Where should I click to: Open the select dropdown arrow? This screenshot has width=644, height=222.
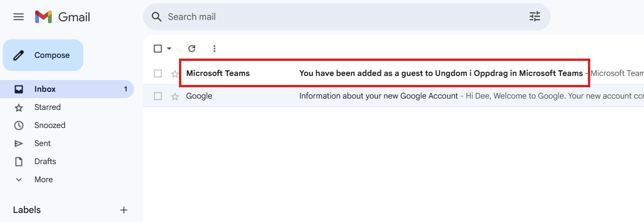pos(169,48)
